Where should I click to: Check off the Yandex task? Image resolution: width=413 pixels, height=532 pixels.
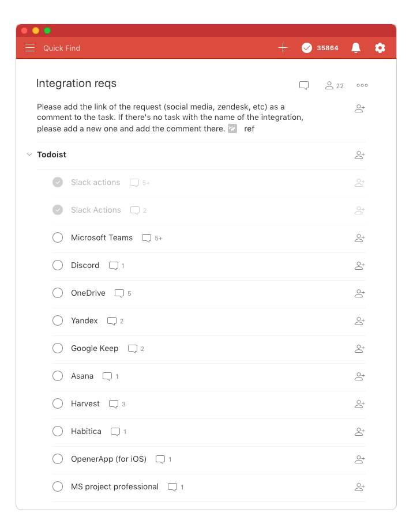point(58,320)
